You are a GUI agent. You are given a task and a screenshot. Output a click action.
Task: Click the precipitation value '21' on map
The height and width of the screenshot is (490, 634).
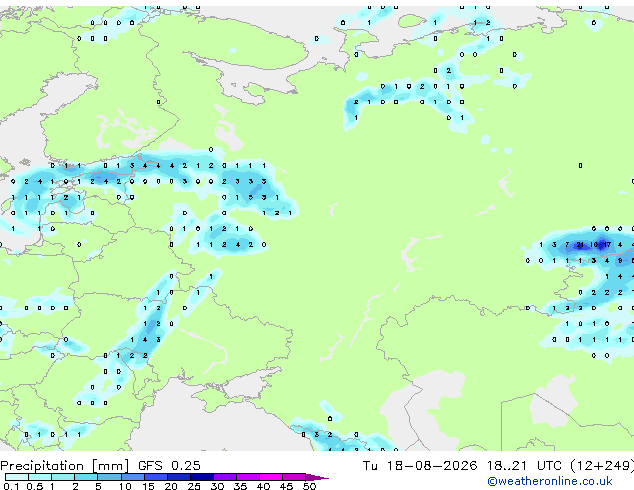pos(580,245)
